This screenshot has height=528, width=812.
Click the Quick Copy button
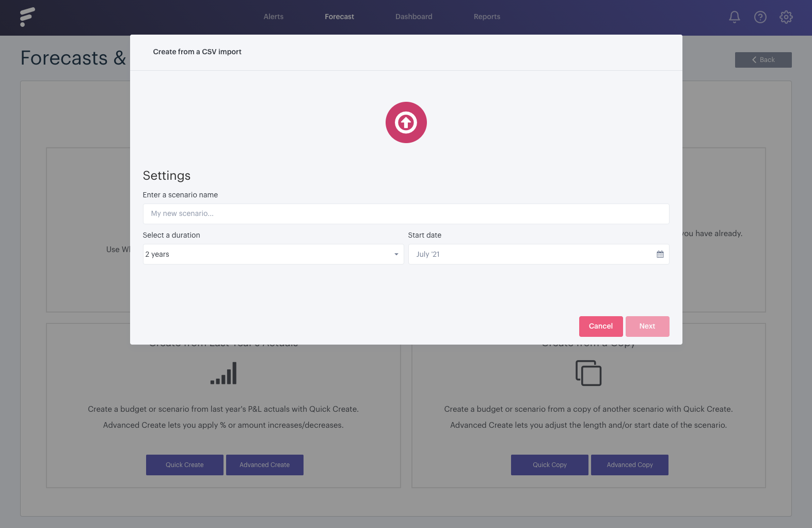(x=550, y=465)
